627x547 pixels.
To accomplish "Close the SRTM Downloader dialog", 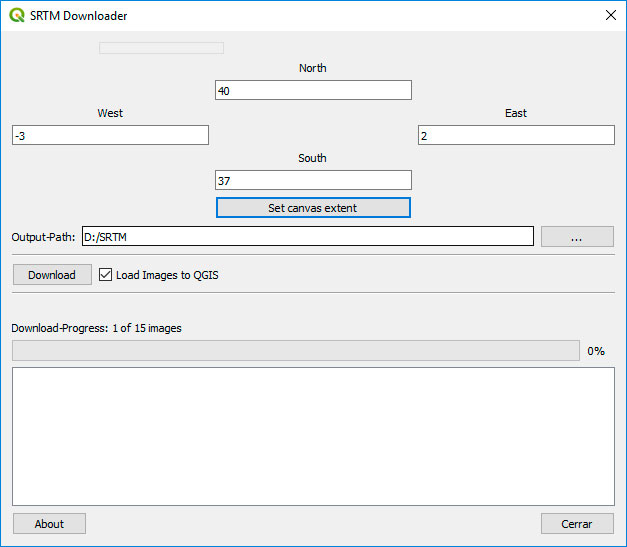I will click(x=611, y=15).
